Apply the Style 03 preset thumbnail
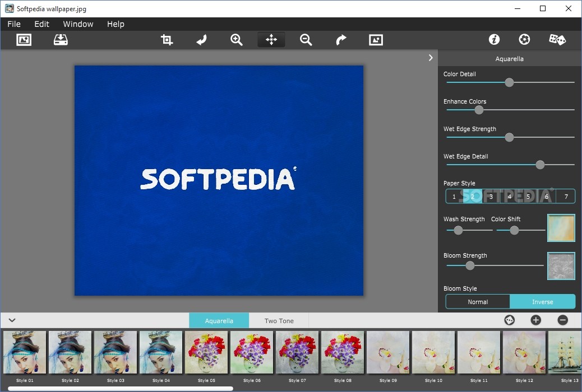582x392 pixels. point(116,352)
